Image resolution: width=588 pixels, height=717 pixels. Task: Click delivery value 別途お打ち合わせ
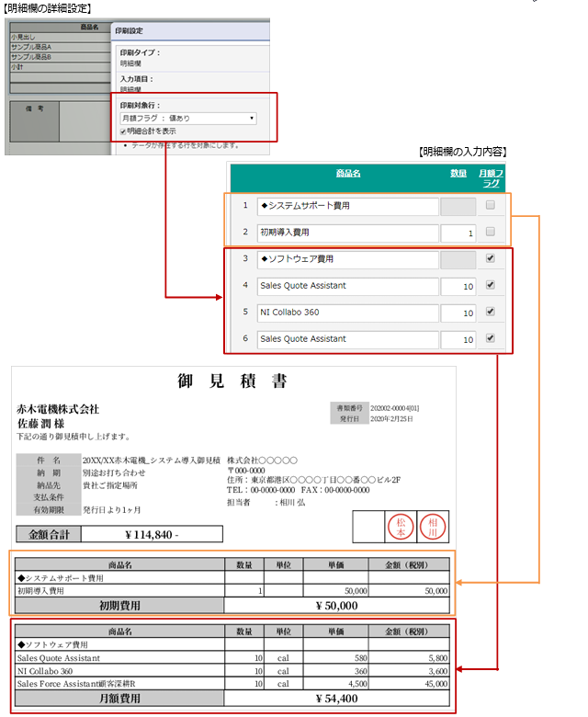click(114, 472)
